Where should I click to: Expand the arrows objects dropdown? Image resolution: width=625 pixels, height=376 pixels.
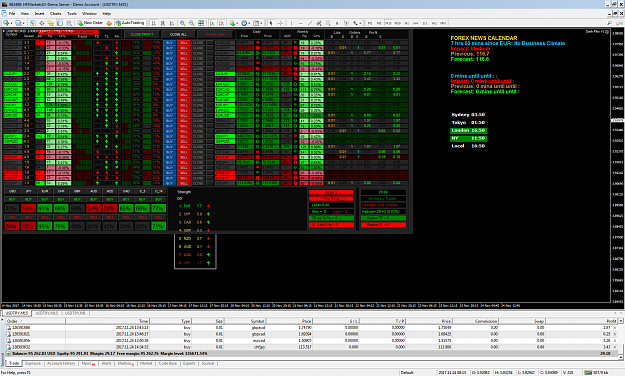360,23
